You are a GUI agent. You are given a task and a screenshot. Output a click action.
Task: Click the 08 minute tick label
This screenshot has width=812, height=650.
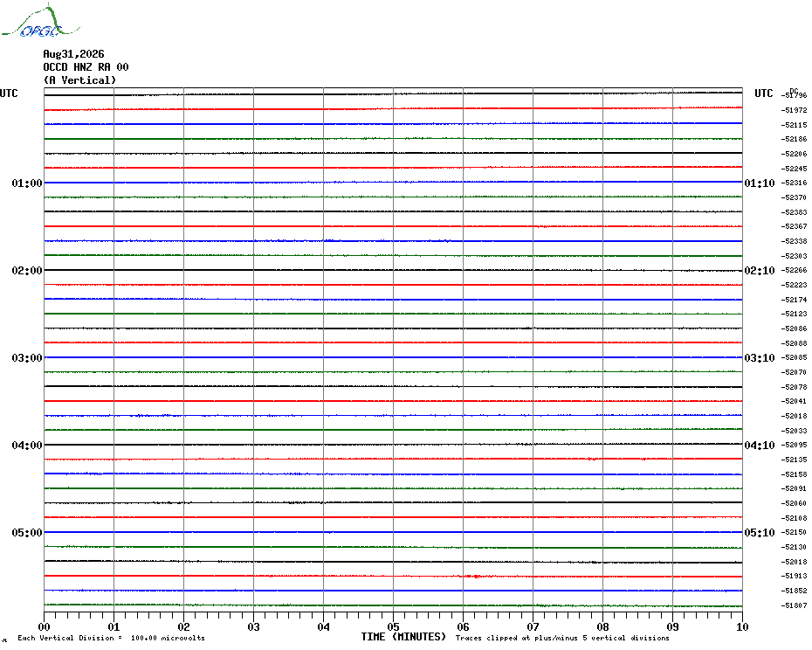602,626
